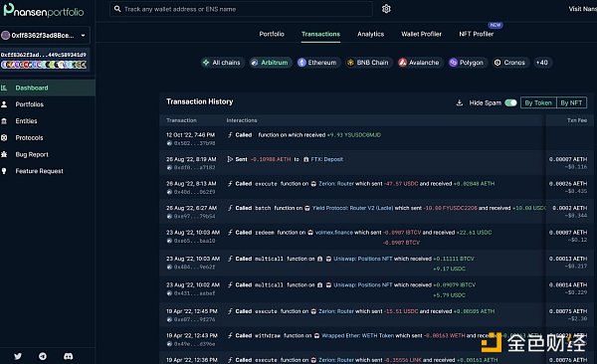Image resolution: width=597 pixels, height=364 pixels.
Task: Open the Zerion: Router link in 26 Aug row
Action: coord(336,184)
